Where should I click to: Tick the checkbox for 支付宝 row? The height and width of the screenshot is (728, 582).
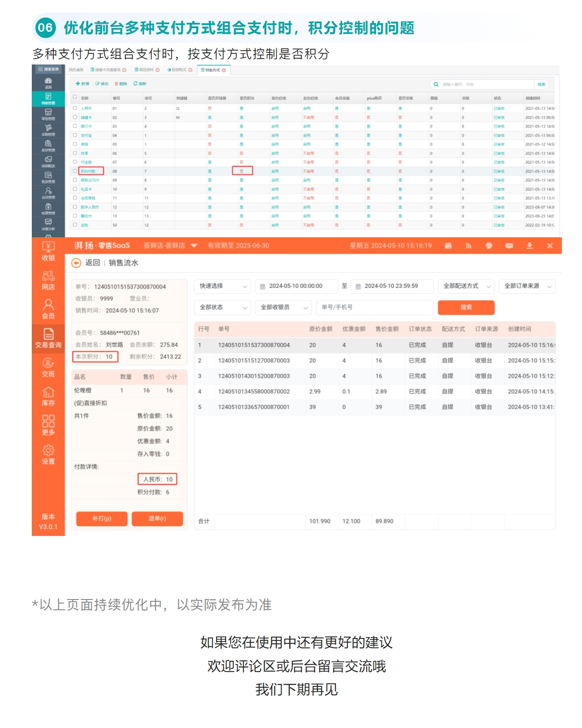[x=75, y=135]
